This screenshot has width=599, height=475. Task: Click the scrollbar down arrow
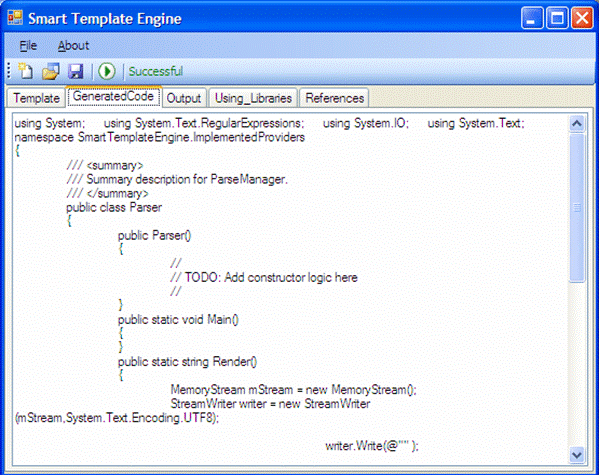pos(577,455)
